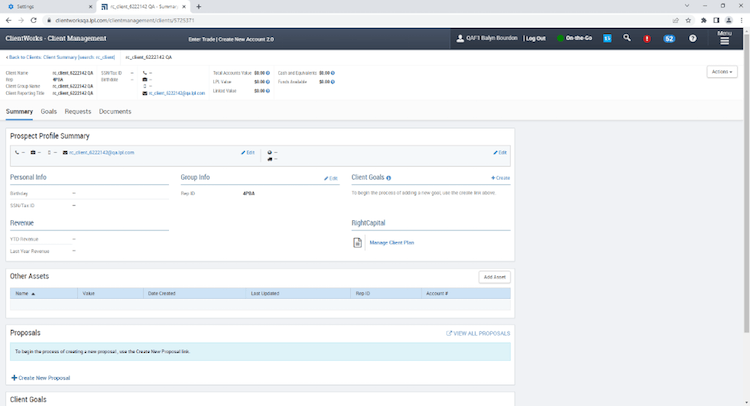Click the Create New Proposal link
The height and width of the screenshot is (406, 750).
(x=42, y=378)
